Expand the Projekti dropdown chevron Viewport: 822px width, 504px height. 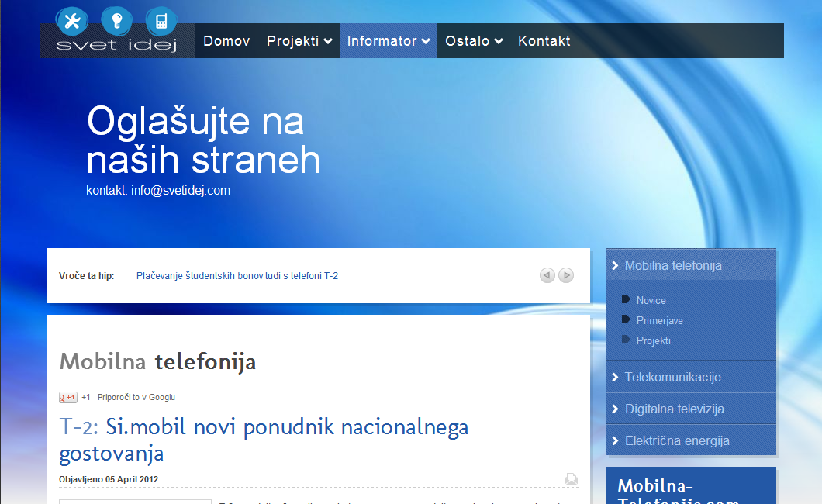coord(328,41)
